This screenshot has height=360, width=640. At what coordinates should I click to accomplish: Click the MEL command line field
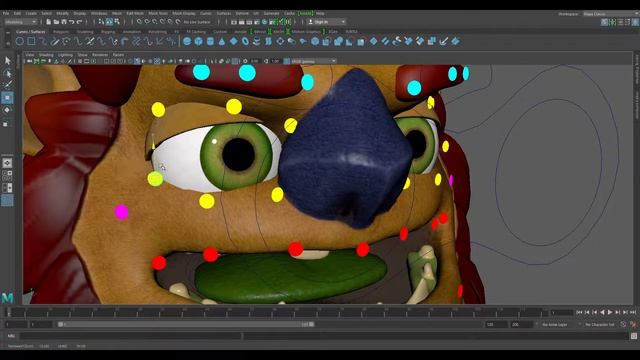pyautogui.click(x=131, y=336)
